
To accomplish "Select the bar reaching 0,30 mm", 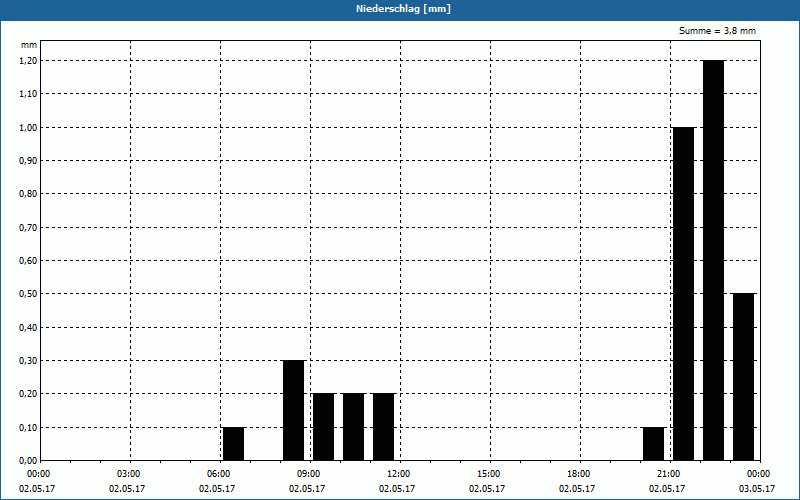I will (293, 410).
